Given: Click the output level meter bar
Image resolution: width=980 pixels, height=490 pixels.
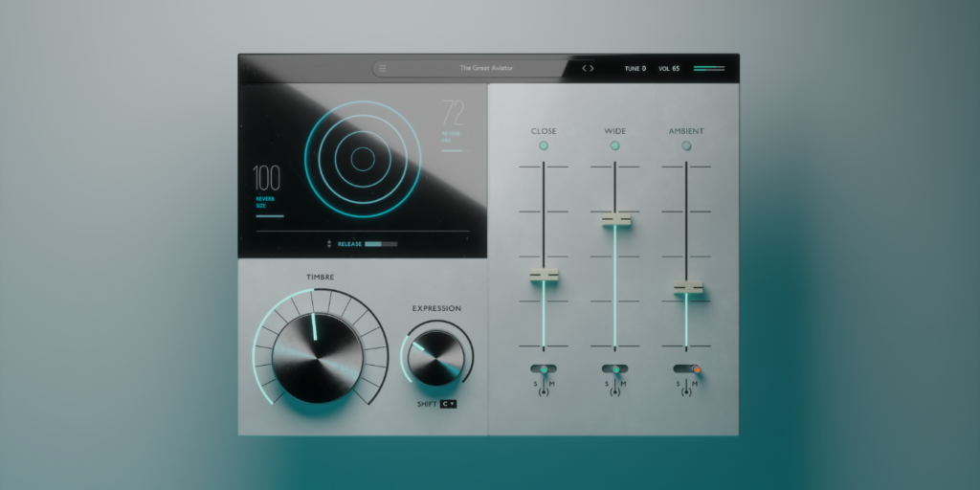Looking at the screenshot, I should click(x=709, y=68).
